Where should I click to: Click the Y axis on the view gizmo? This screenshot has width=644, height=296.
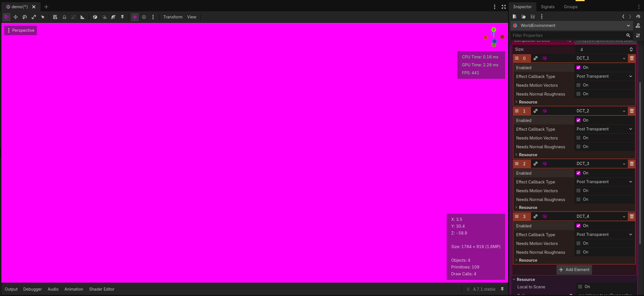pyautogui.click(x=494, y=30)
